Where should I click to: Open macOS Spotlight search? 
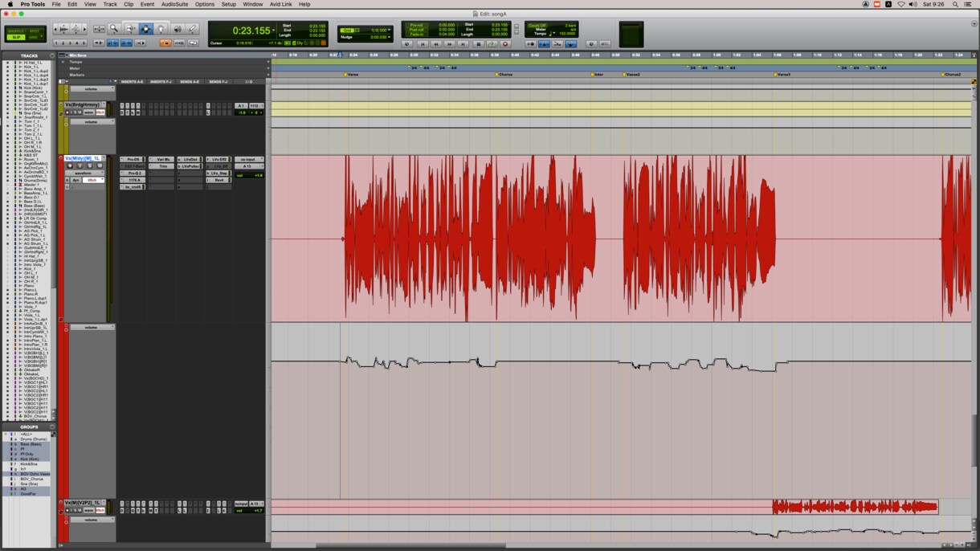[x=955, y=4]
